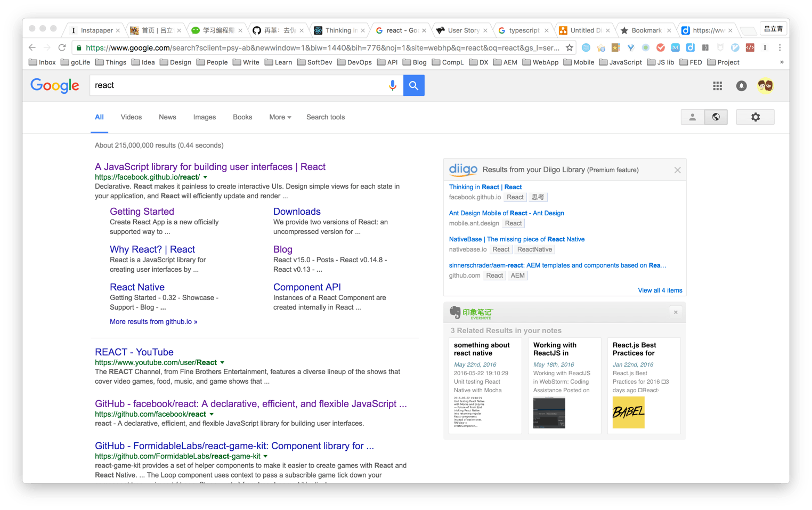Open the Inbox bookmarks folder
The width and height of the screenshot is (812, 510).
(x=42, y=62)
